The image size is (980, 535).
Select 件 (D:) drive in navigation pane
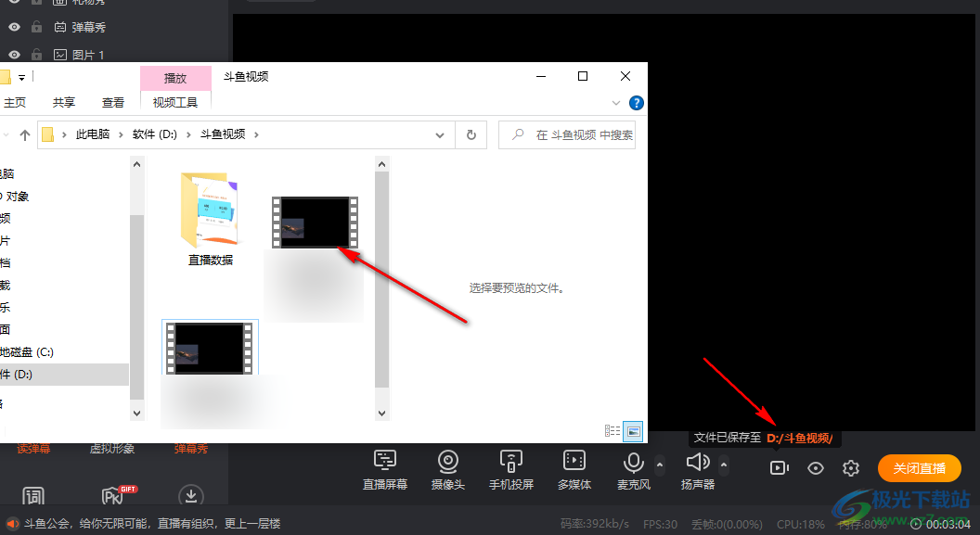(x=64, y=375)
